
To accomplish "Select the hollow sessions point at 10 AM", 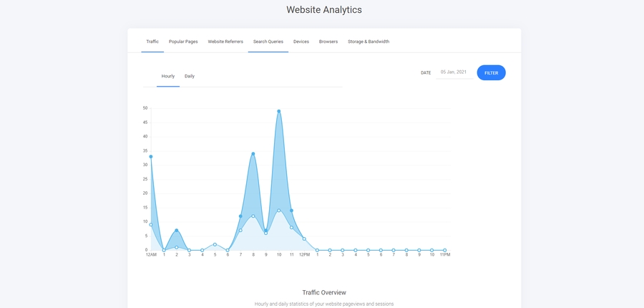I will tap(279, 211).
